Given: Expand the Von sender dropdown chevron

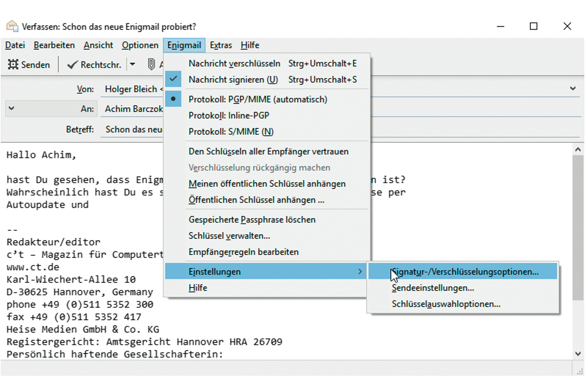Looking at the screenshot, I should click(x=573, y=88).
